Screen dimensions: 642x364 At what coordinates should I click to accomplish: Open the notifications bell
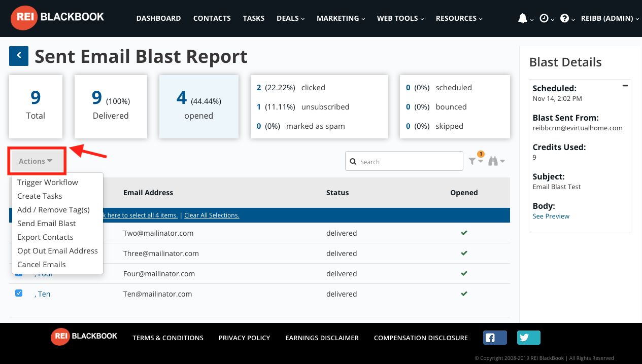[x=523, y=18]
